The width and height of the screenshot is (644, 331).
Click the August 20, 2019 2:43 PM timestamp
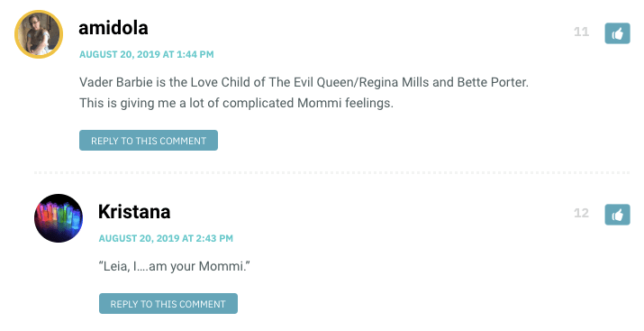(x=166, y=238)
